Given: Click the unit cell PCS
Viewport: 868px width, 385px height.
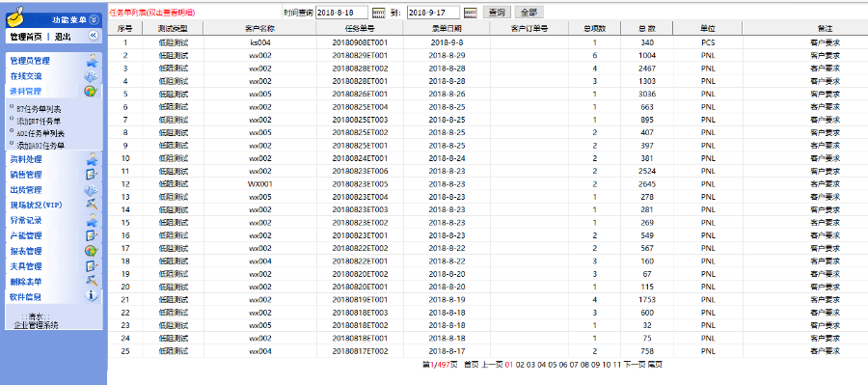Looking at the screenshot, I should [x=708, y=42].
